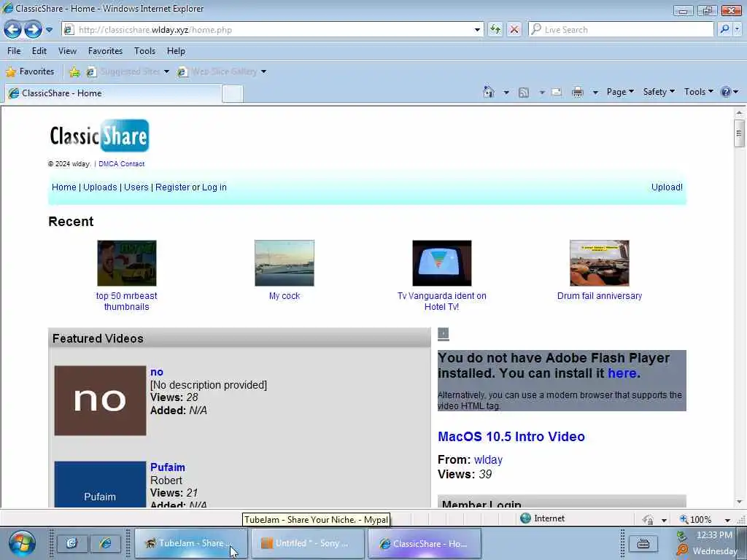
Task: Open the Page command bar menu
Action: tap(620, 92)
